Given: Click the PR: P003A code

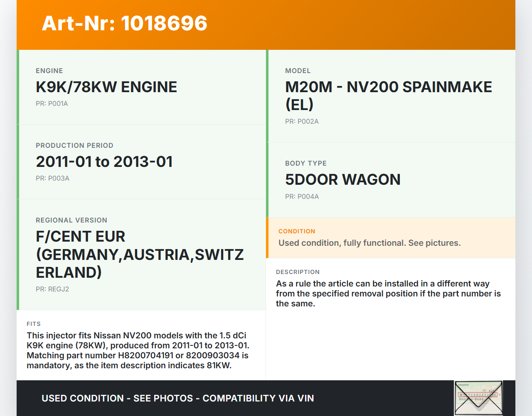Looking at the screenshot, I should click(x=52, y=179).
